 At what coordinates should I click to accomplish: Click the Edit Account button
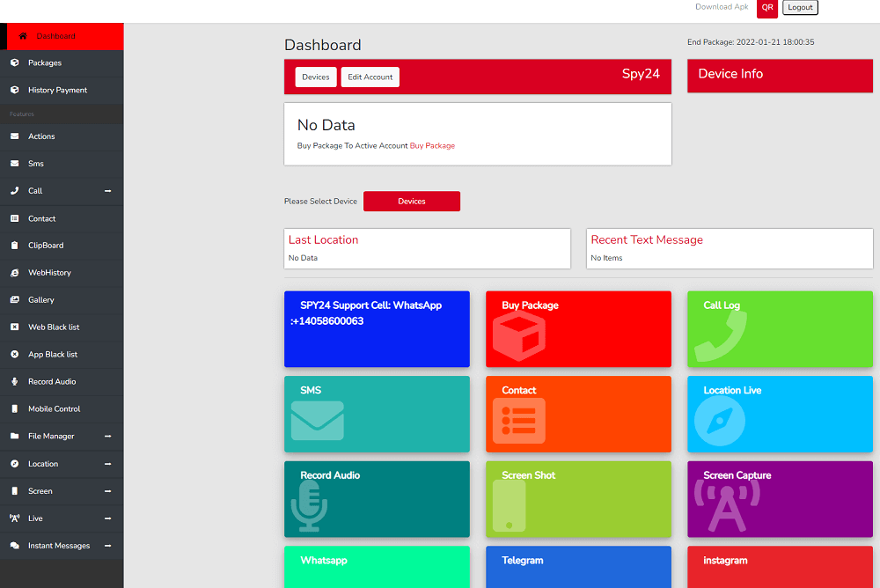coord(370,77)
